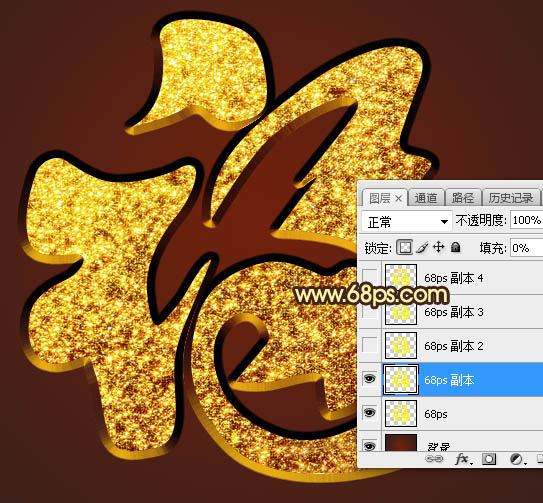
Task: Show the 68ps 副本 4 layer
Action: pos(370,276)
